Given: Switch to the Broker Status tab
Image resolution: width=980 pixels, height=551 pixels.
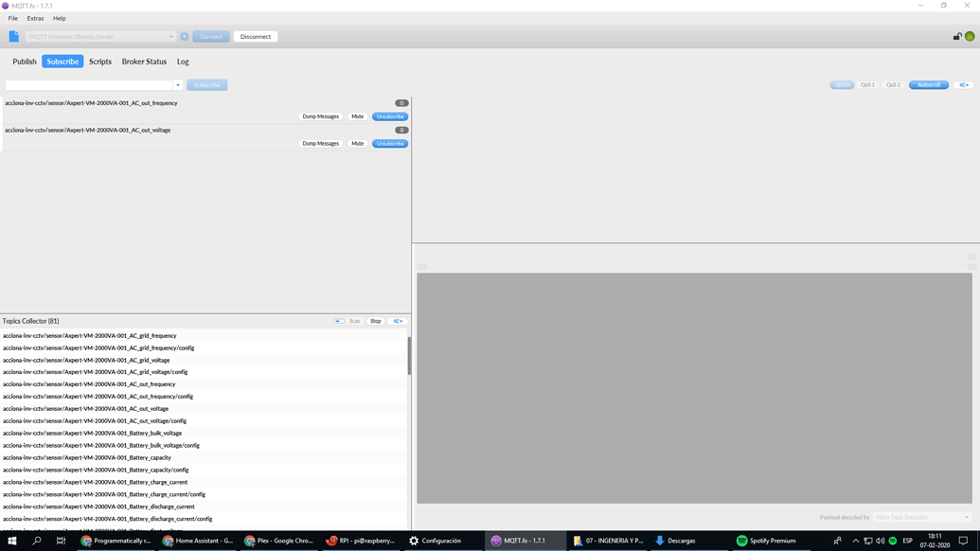Looking at the screenshot, I should [x=144, y=61].
